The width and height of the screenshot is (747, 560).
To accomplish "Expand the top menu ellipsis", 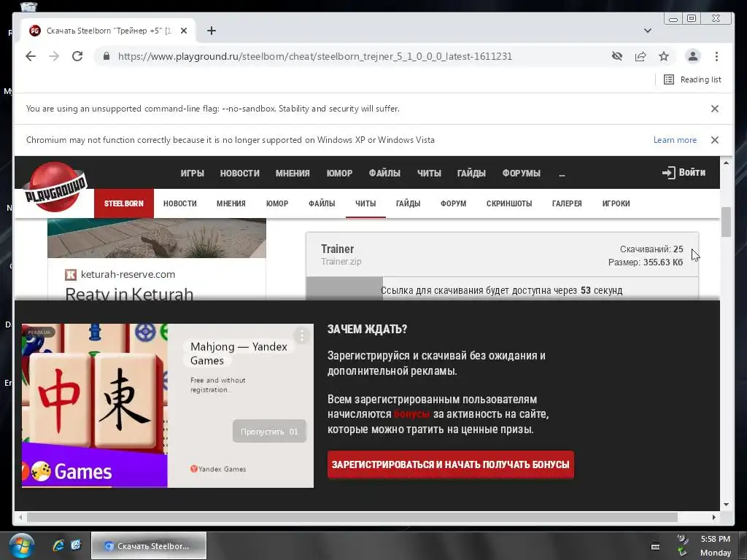I will point(562,174).
